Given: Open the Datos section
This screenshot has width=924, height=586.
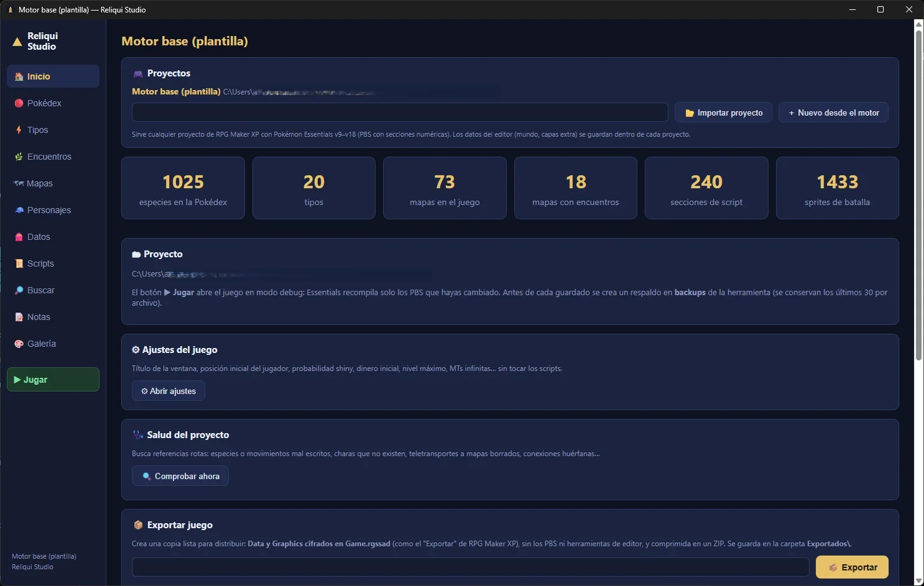Looking at the screenshot, I should (53, 237).
